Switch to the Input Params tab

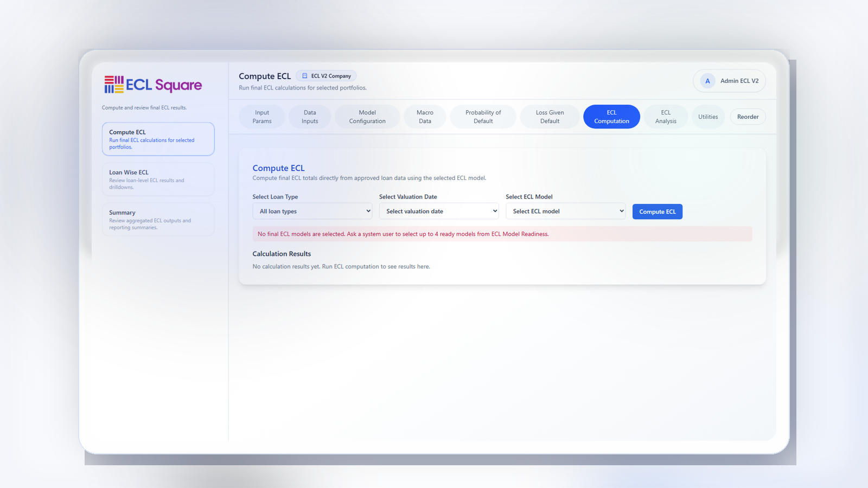(x=262, y=117)
